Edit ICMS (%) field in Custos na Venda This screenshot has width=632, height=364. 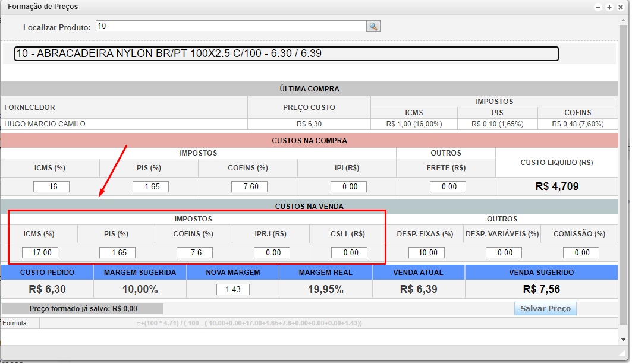click(x=40, y=252)
